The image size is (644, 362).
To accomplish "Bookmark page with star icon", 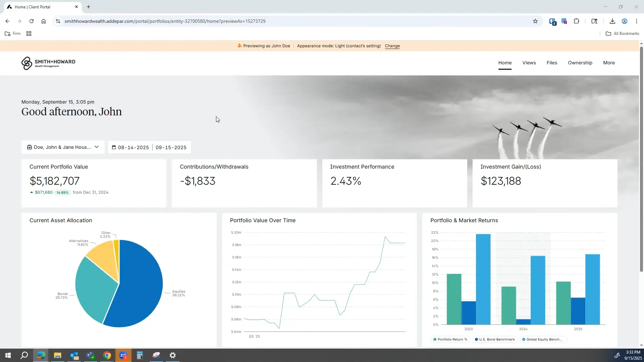I will pyautogui.click(x=535, y=21).
